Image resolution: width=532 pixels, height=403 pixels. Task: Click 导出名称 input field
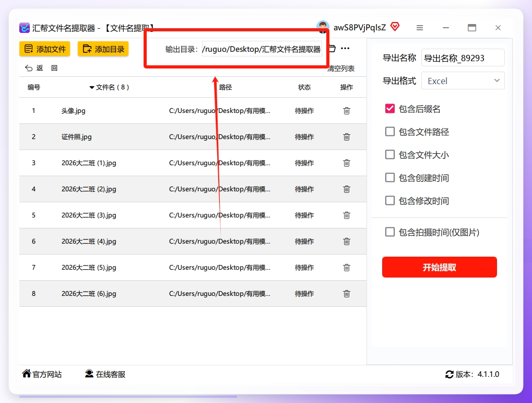click(463, 58)
